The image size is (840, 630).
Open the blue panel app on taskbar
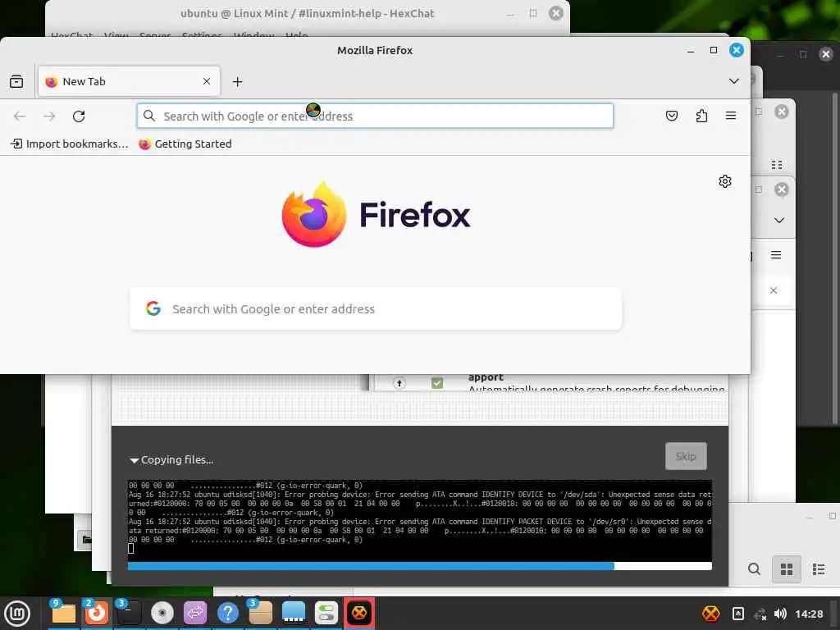point(294,614)
